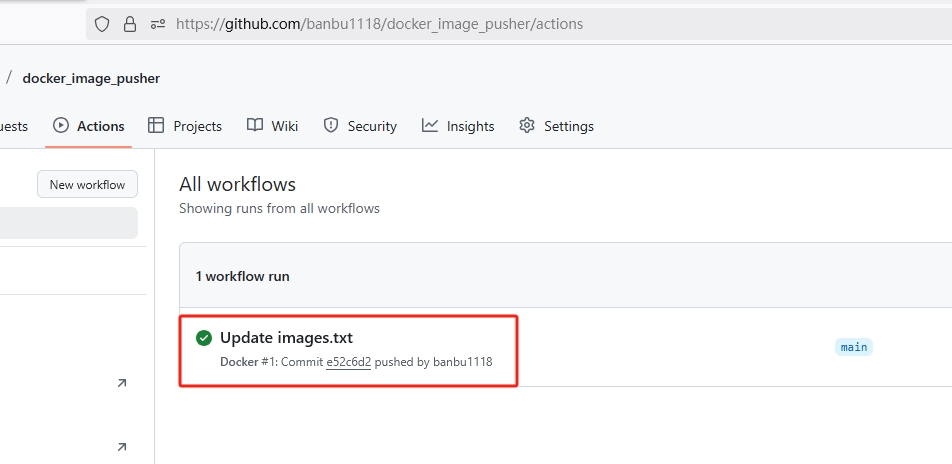
Task: Click the docker_image_pusher repository name
Action: [x=91, y=78]
